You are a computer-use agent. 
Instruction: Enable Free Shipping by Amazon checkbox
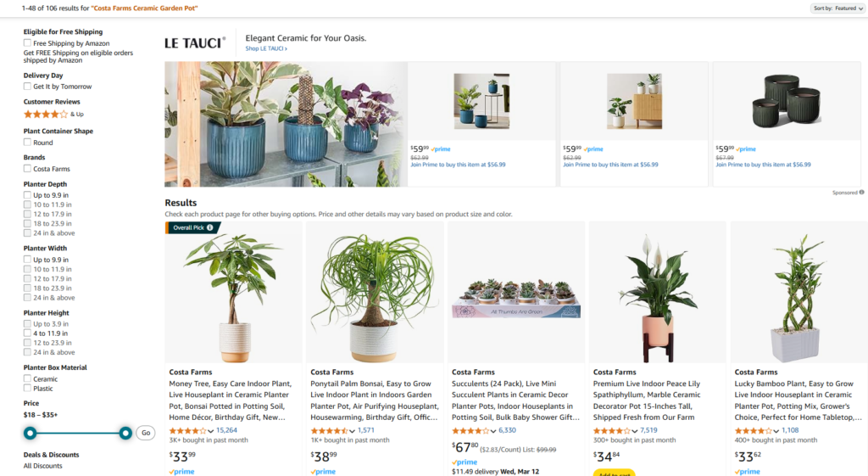click(x=27, y=42)
